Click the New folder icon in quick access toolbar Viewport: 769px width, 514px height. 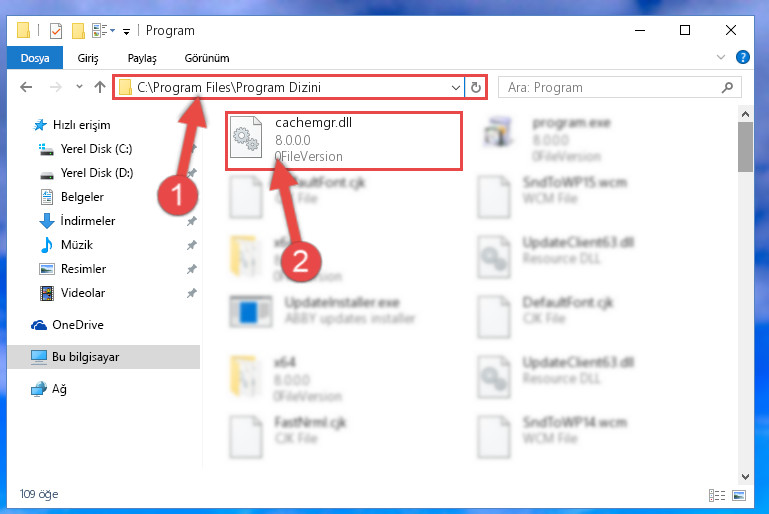click(x=78, y=31)
